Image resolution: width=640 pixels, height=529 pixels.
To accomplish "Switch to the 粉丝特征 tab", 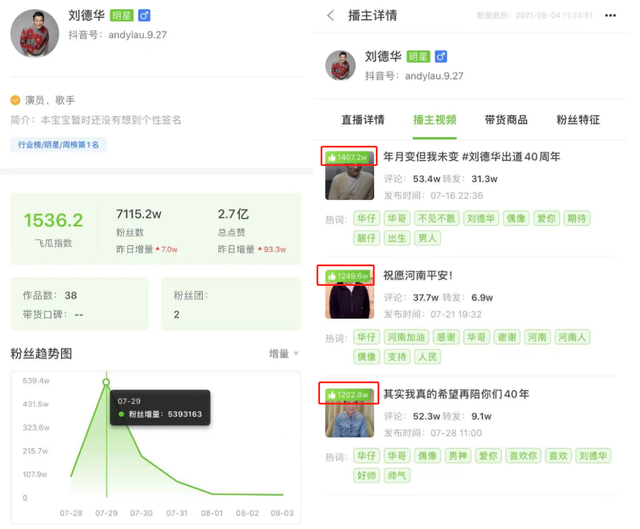I will tap(578, 120).
